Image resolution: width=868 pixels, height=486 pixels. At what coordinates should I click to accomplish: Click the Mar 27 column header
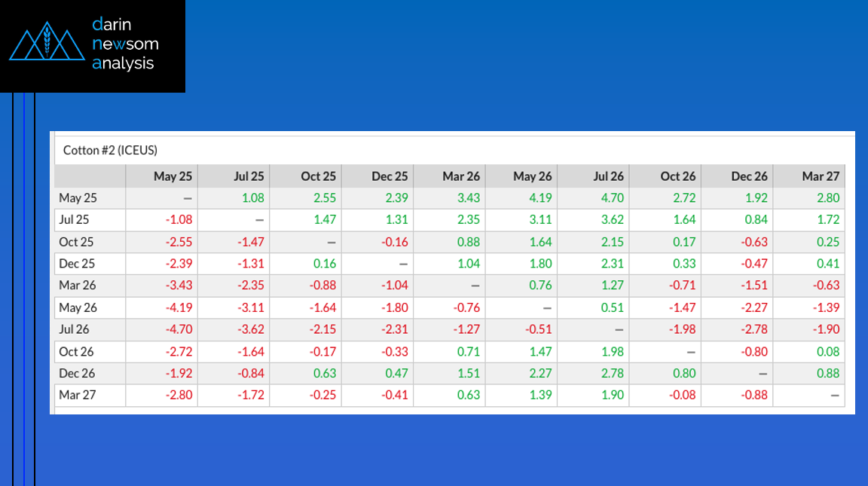tap(822, 176)
